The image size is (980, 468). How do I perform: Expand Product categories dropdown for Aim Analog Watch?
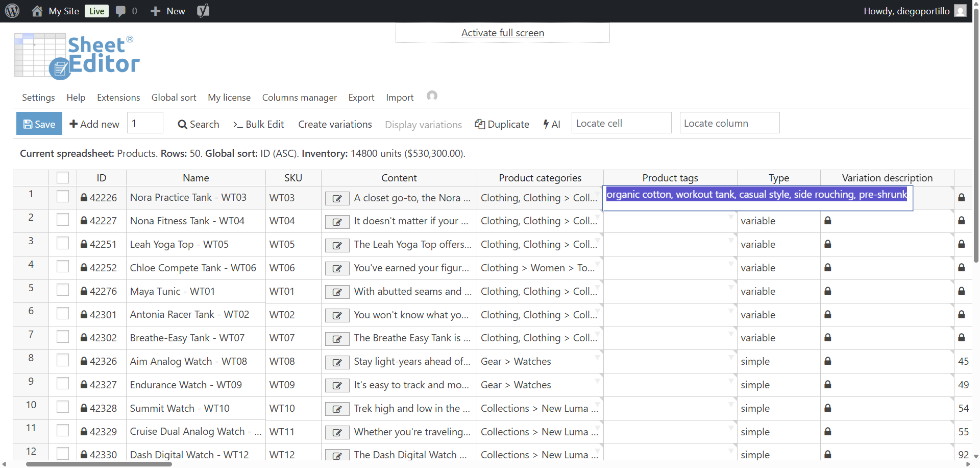pos(598,358)
